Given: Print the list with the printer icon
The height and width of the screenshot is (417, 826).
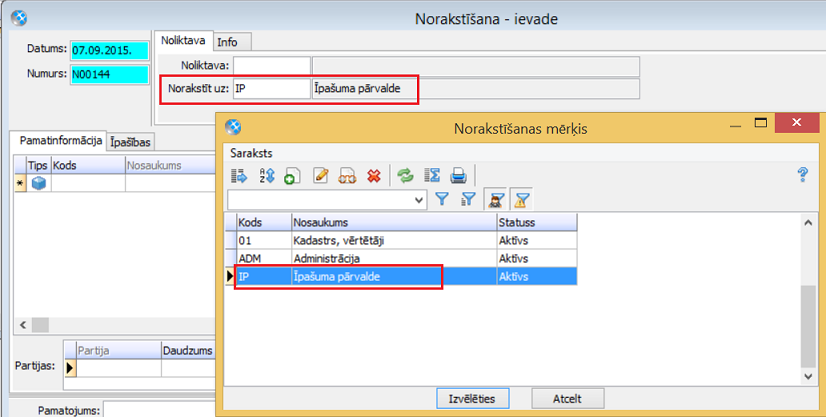Looking at the screenshot, I should (458, 175).
